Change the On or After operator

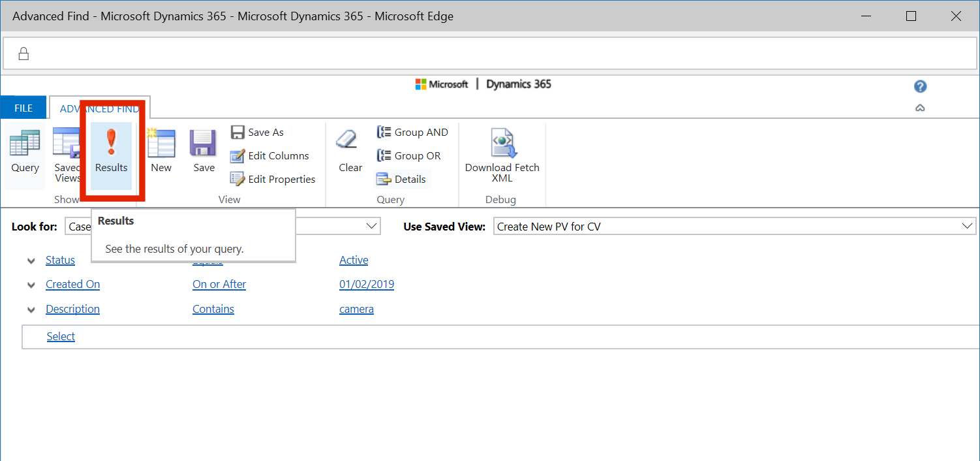[x=219, y=284]
